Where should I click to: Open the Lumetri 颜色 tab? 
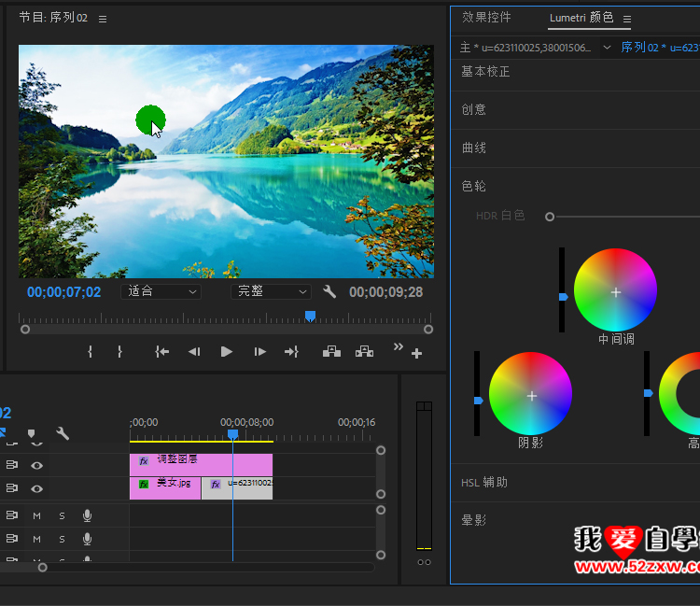click(581, 18)
